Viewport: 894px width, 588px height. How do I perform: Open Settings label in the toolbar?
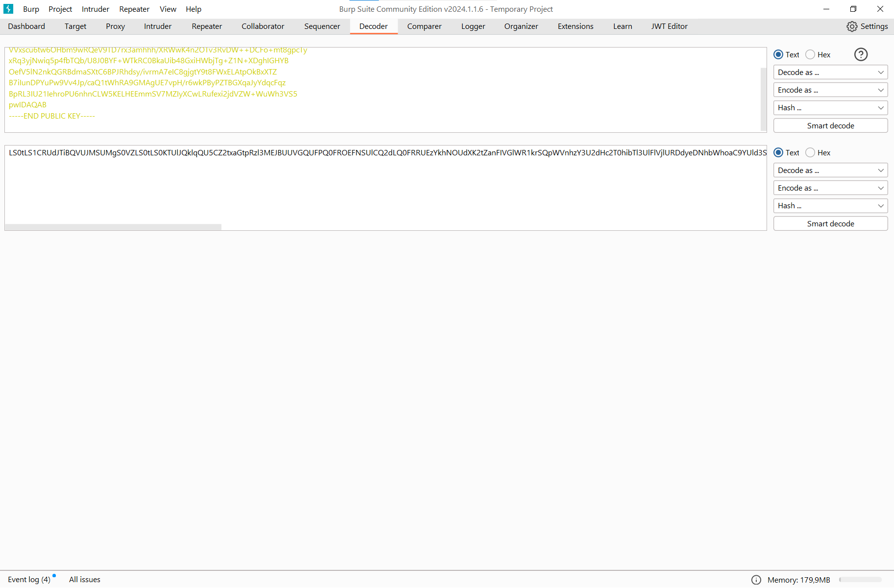[x=874, y=26]
